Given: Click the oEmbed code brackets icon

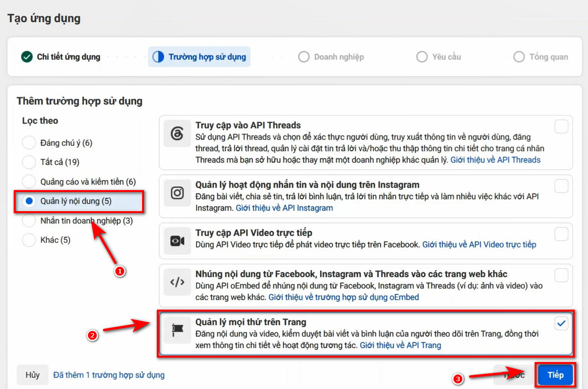Looking at the screenshot, I should pos(177,282).
